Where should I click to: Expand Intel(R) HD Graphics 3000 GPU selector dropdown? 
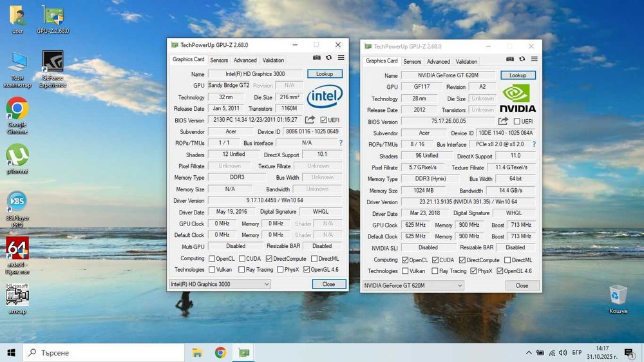(x=220, y=284)
